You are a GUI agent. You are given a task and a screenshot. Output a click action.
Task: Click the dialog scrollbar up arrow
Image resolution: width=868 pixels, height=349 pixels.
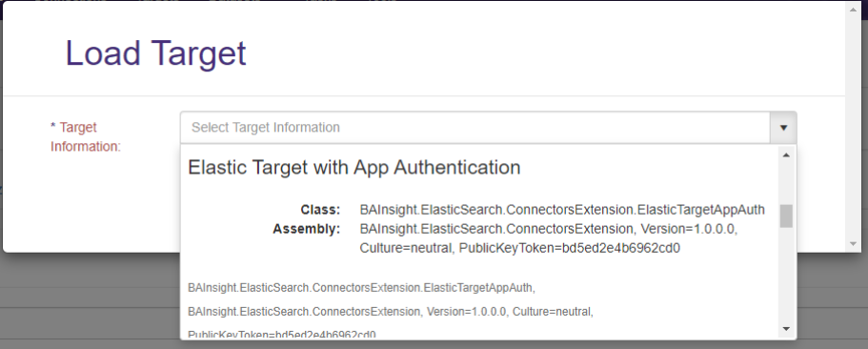[x=853, y=9]
